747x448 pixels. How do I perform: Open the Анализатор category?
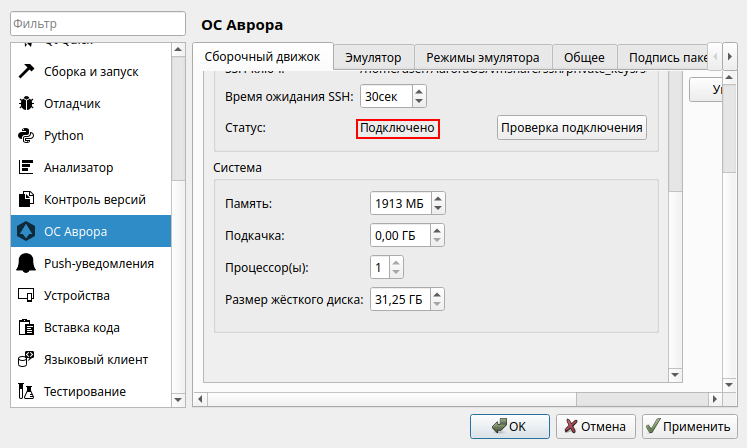click(91, 167)
